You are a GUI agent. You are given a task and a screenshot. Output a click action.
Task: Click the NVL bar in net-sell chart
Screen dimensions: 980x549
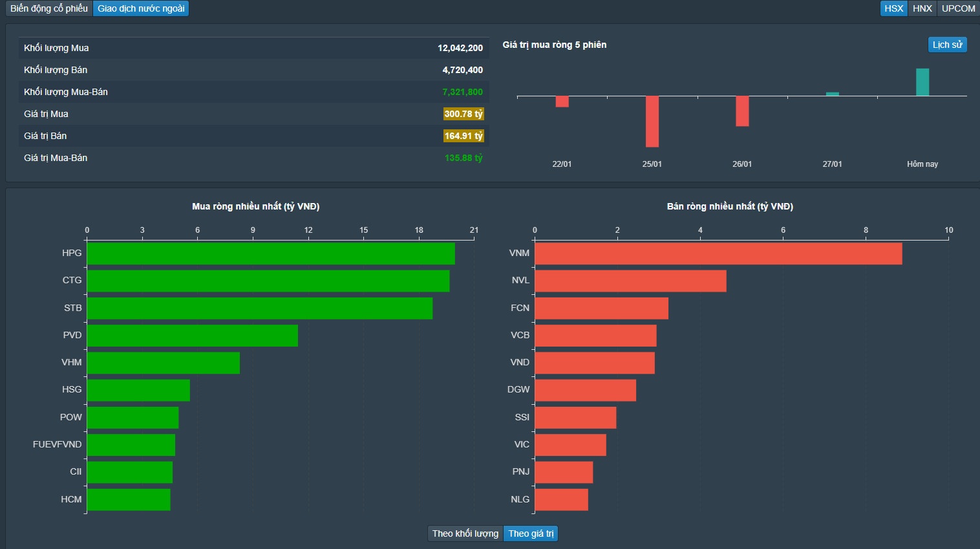point(630,281)
